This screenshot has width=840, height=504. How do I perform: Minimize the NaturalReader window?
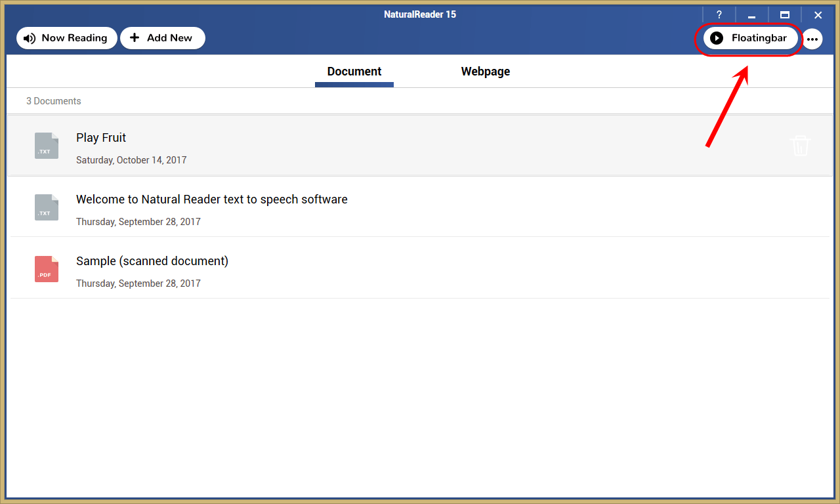click(752, 15)
